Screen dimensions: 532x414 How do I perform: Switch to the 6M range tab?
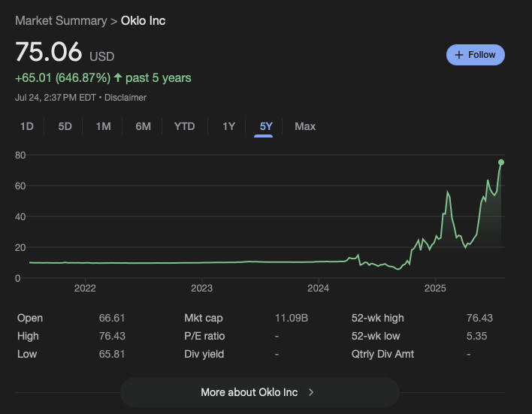pos(143,126)
